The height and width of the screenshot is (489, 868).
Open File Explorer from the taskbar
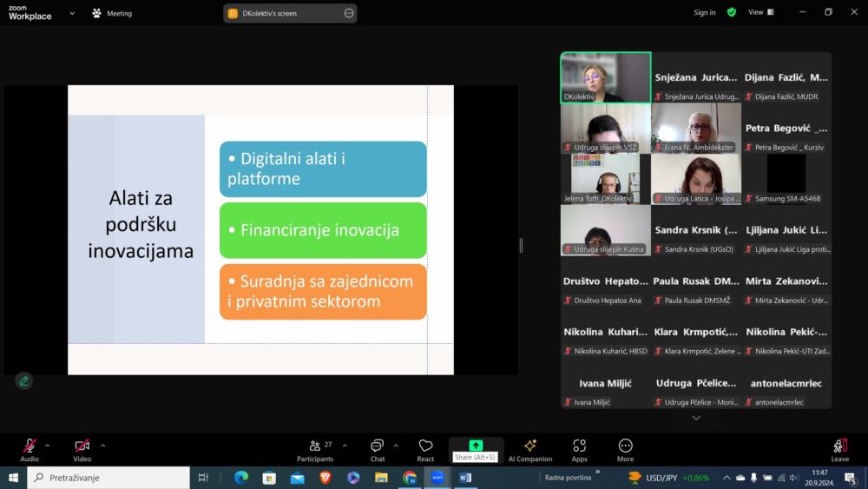coord(381,478)
